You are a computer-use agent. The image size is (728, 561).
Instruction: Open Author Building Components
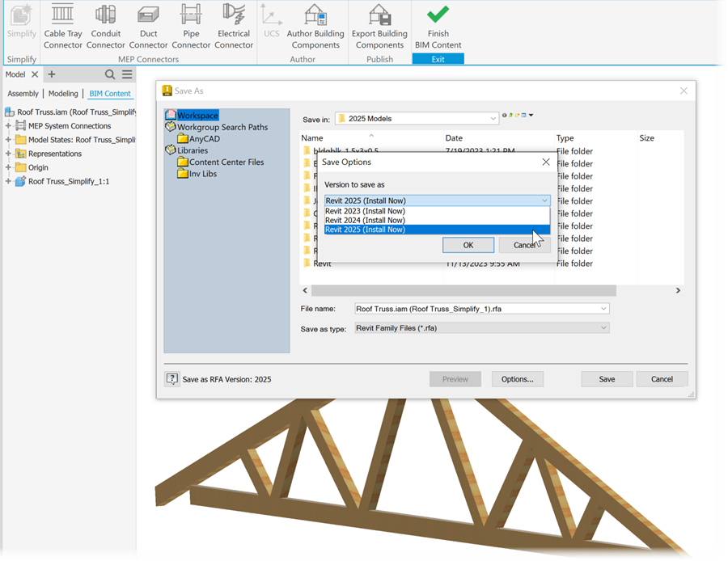pos(315,27)
